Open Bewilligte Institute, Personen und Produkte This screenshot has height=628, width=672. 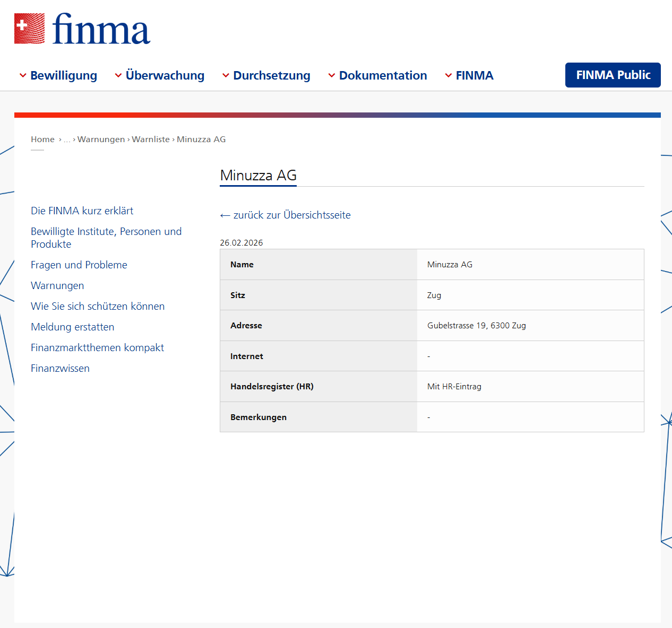tap(106, 238)
